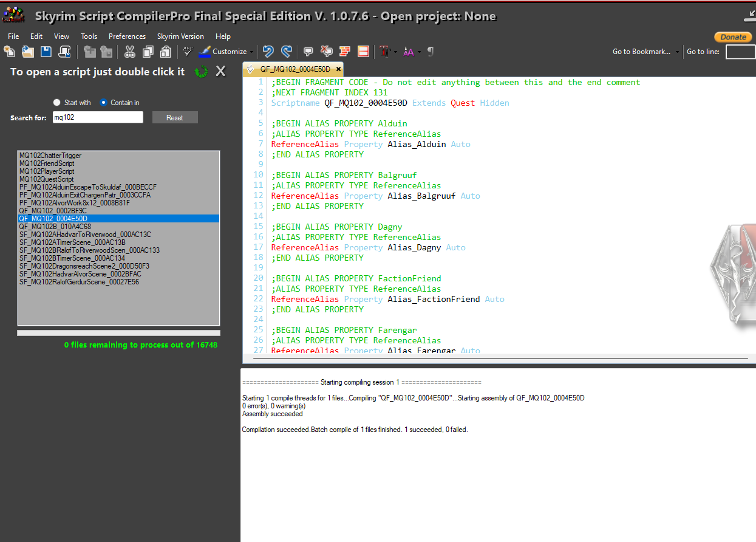This screenshot has height=542, width=756.
Task: Expand the AA font size dropdown arrow
Action: 419,52
